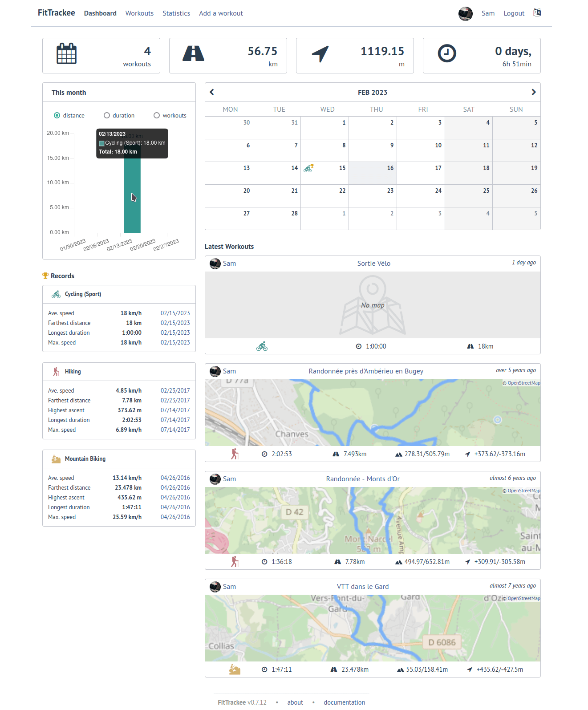
Task: Click the road icon beside 18km distance
Action: (470, 346)
